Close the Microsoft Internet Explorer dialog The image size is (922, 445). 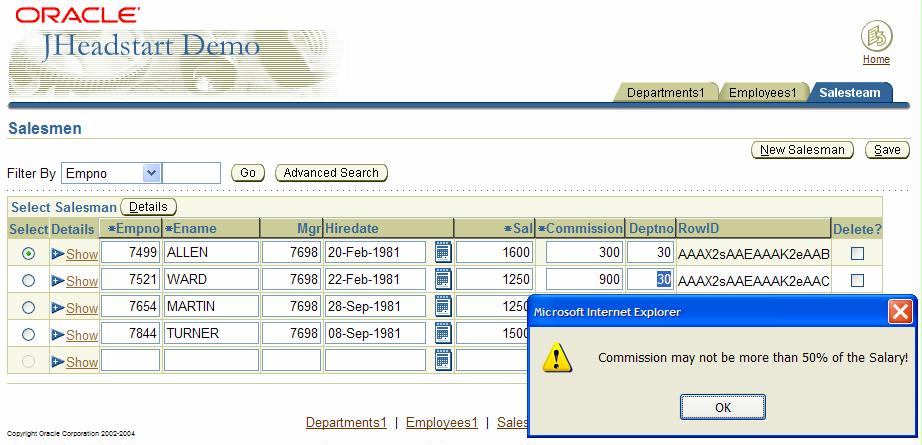click(x=900, y=312)
